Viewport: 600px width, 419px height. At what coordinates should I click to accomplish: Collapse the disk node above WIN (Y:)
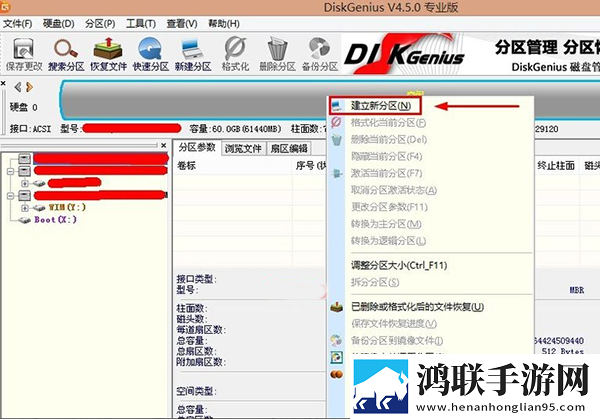click(x=11, y=196)
